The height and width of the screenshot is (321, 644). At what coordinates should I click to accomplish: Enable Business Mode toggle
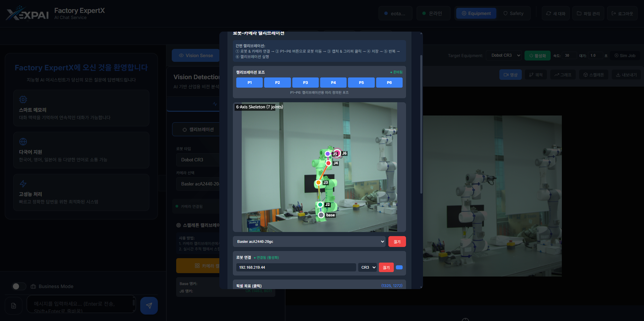pyautogui.click(x=19, y=286)
